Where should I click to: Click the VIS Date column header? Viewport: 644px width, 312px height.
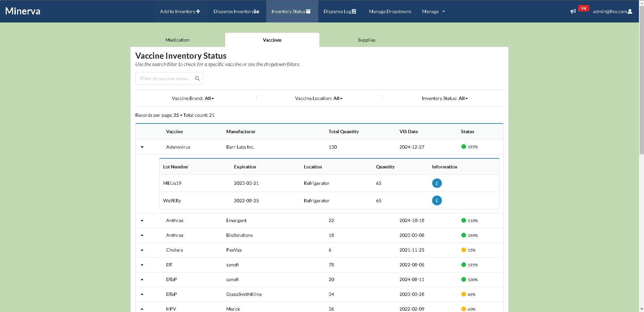[x=409, y=132]
